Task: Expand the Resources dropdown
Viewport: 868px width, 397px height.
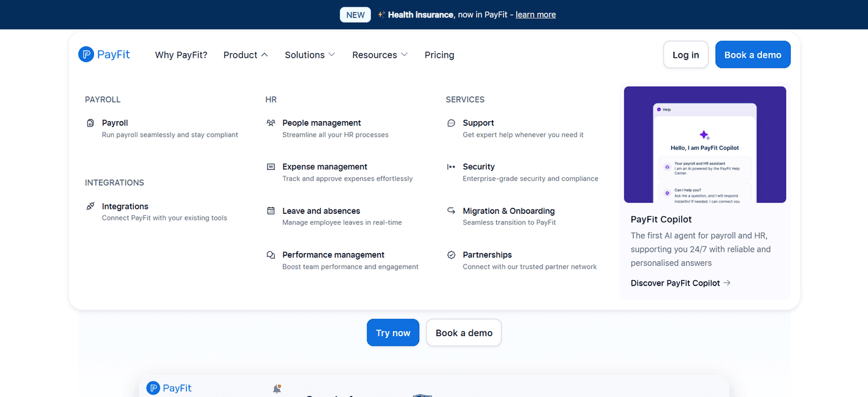Action: (380, 55)
